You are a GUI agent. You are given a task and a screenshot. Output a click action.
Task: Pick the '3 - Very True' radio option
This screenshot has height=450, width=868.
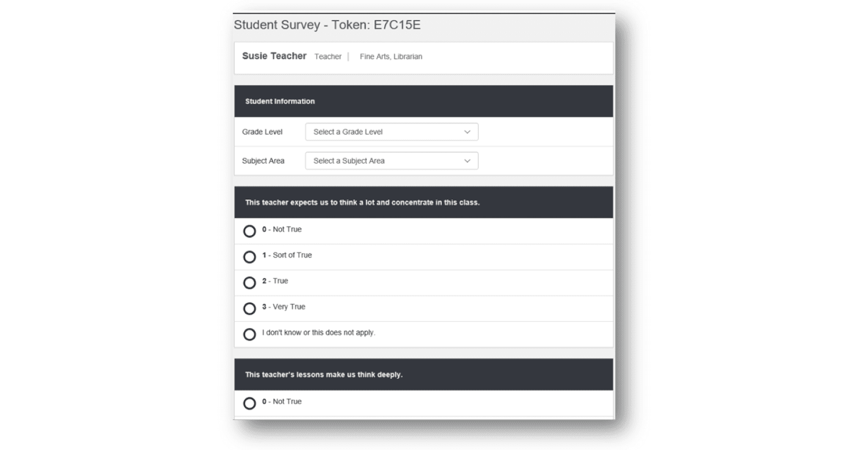pyautogui.click(x=250, y=308)
